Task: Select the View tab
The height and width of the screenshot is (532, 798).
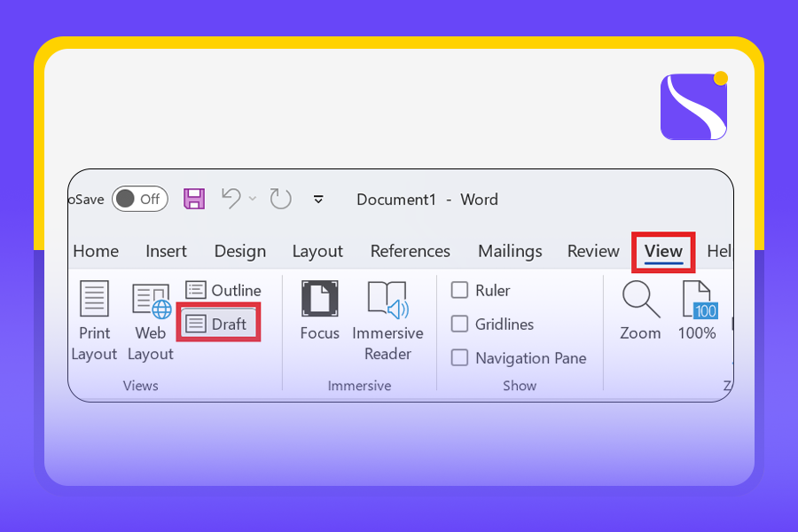Action: coord(663,252)
